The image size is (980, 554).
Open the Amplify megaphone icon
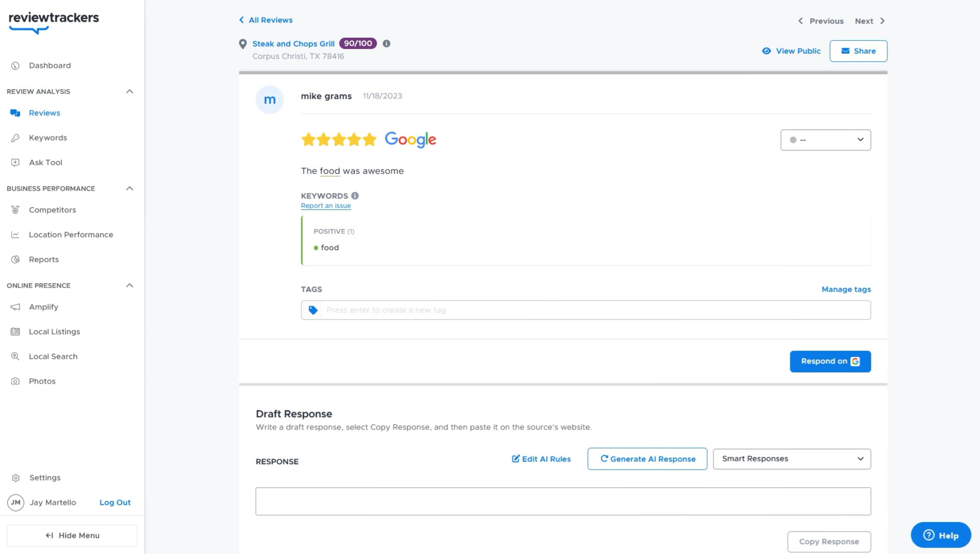pyautogui.click(x=15, y=307)
